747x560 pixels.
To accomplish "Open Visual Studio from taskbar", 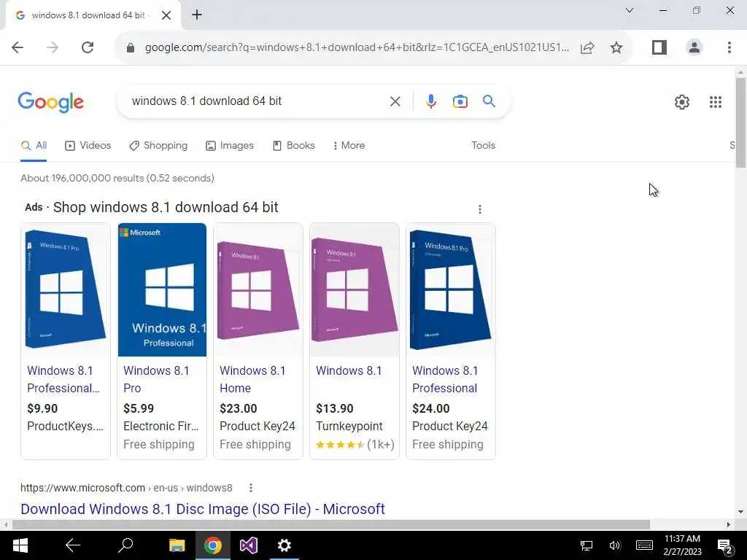I will tap(248, 545).
